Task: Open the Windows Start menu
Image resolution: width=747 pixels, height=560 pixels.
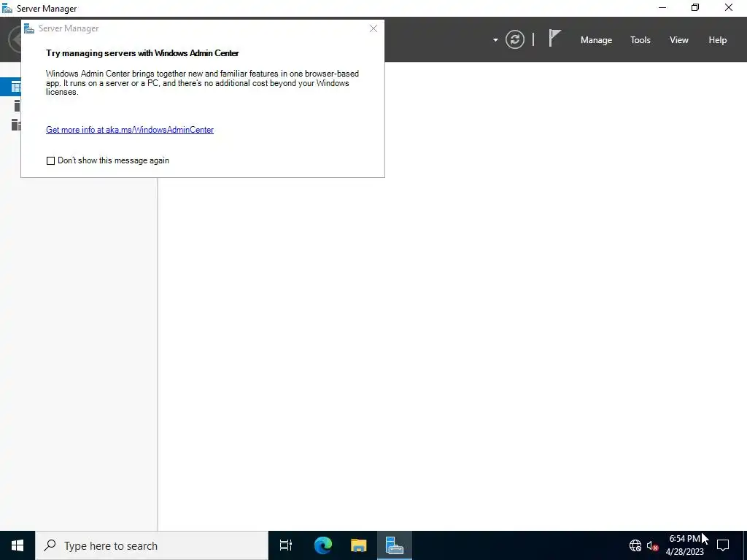Action: (18, 545)
